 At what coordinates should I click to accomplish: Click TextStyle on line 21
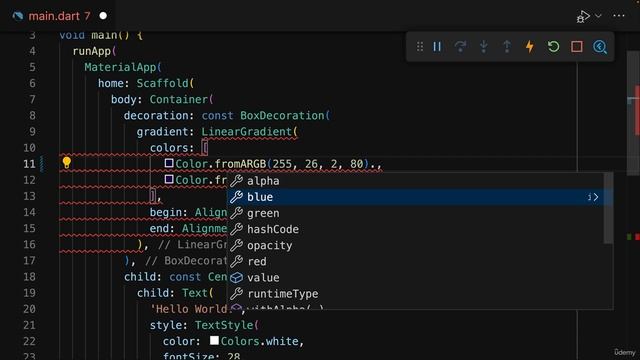point(224,325)
